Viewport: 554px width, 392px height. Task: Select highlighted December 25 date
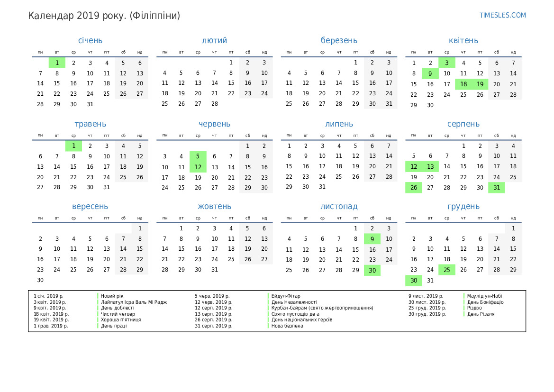point(446,270)
